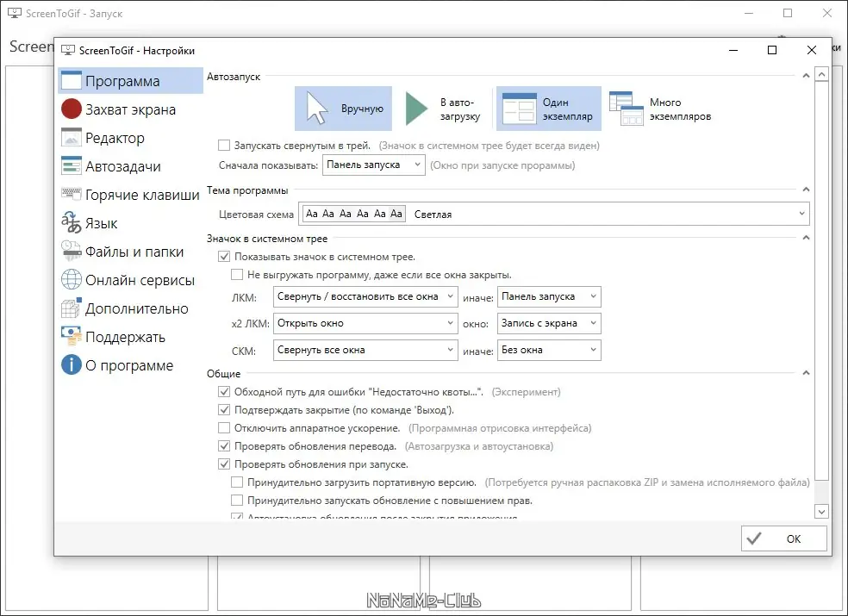Open the Захват экрана settings tab
Viewport: 848px width, 616px height.
click(130, 109)
